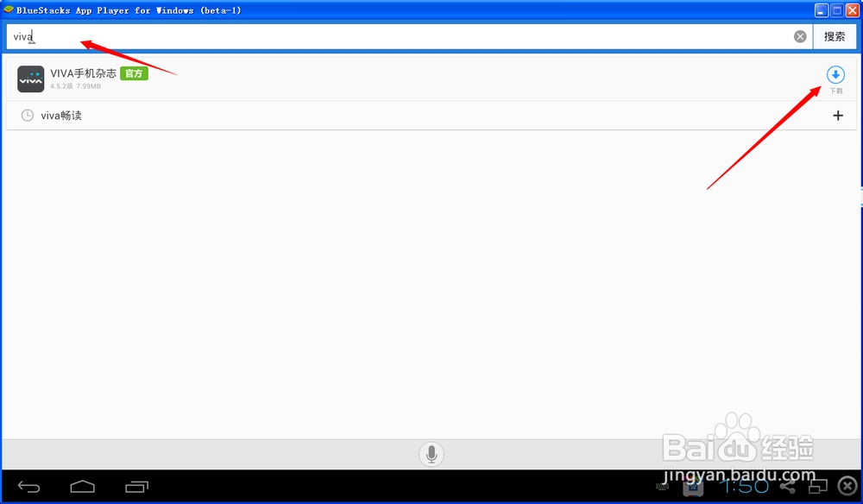
Task: Minimize the BlueStacks window
Action: (822, 10)
